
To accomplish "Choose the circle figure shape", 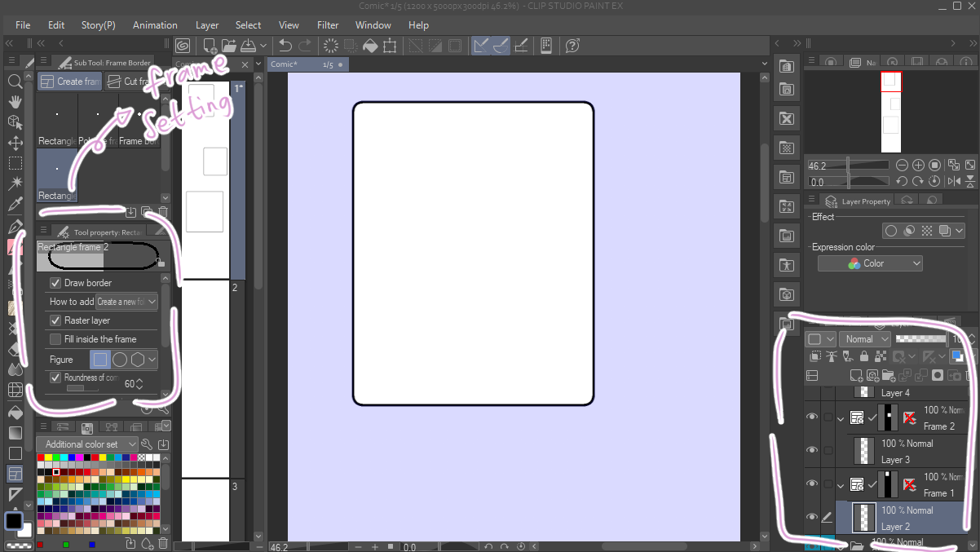I will [x=119, y=360].
